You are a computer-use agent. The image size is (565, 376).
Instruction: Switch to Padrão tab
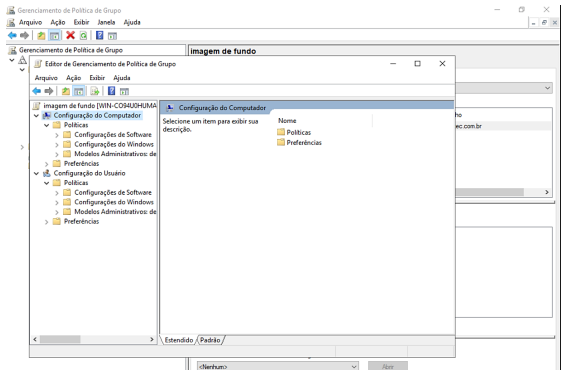[210, 340]
